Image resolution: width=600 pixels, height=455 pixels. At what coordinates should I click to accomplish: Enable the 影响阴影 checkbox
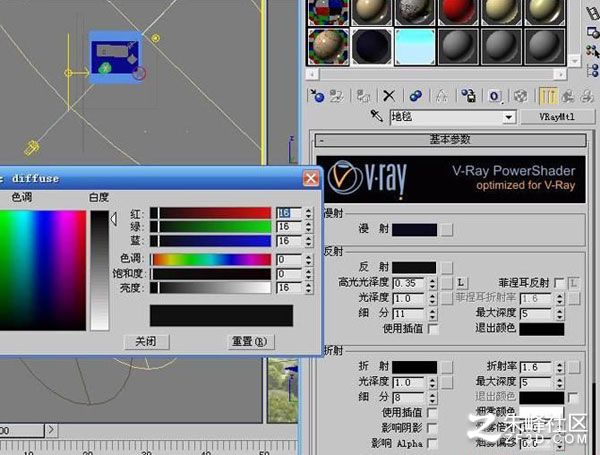coord(433,428)
